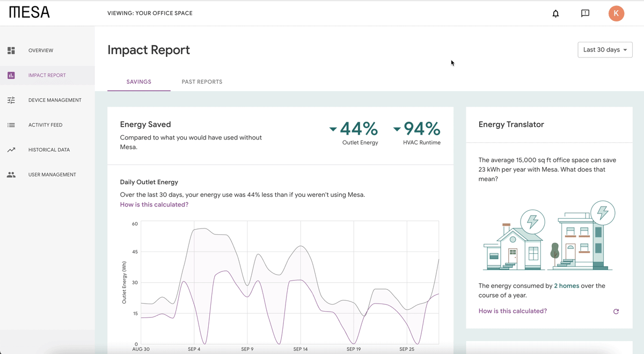Click the SEP 4 axis label
This screenshot has height=354, width=644.
[x=194, y=349]
